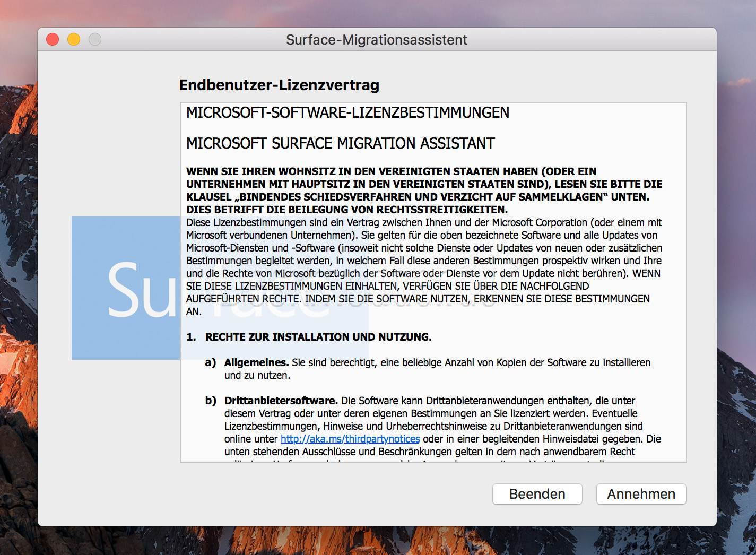Click the bold word Allgemeines
The height and width of the screenshot is (555, 756).
(256, 362)
